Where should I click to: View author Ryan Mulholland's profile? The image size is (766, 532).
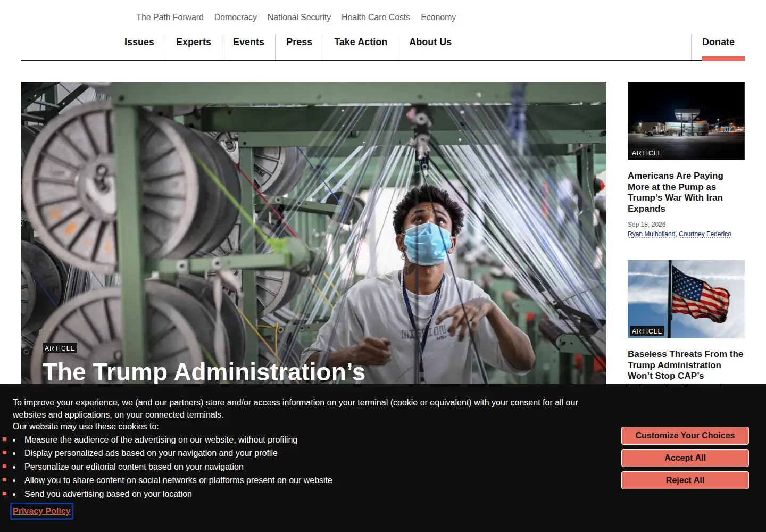[652, 234]
